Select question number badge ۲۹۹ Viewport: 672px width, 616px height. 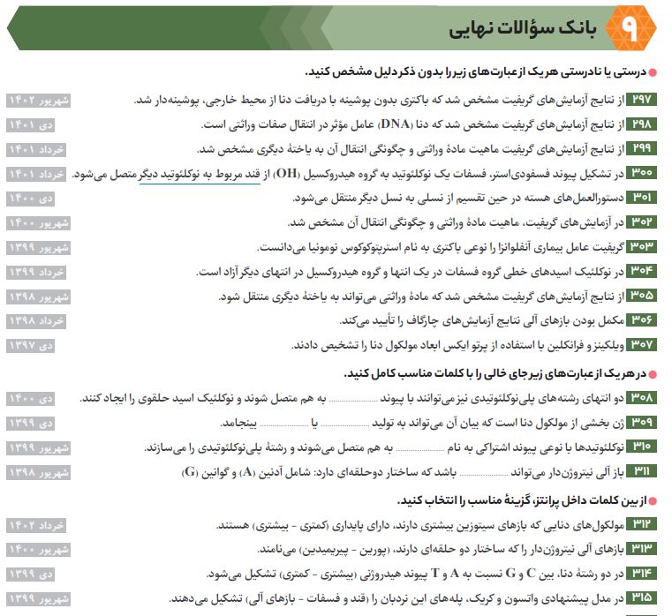[x=641, y=148]
